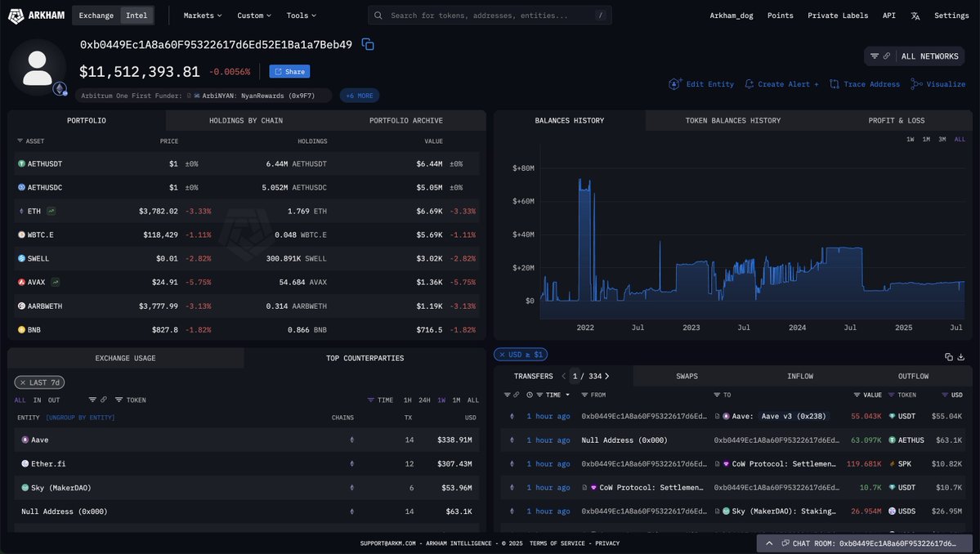Open the Markets dropdown menu

[203, 16]
